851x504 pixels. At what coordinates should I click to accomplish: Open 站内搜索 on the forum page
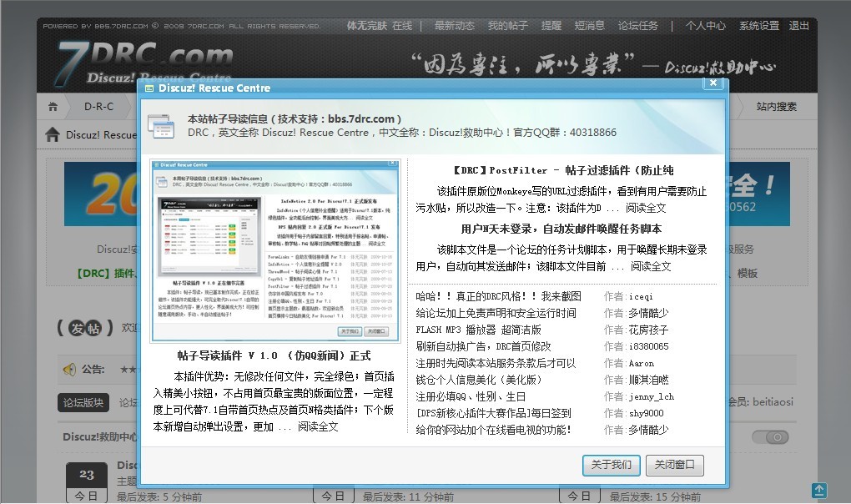pos(777,106)
